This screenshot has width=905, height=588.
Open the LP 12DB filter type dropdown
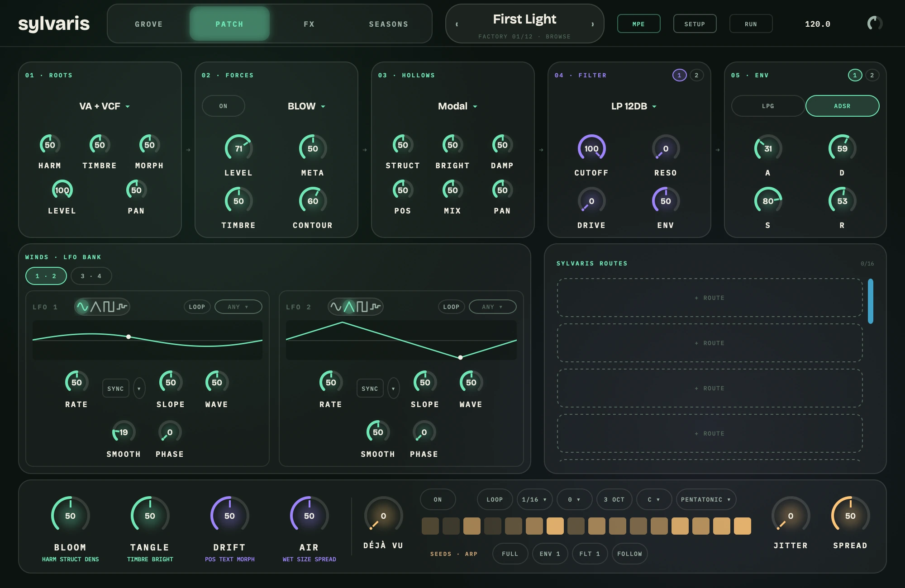[x=634, y=106]
